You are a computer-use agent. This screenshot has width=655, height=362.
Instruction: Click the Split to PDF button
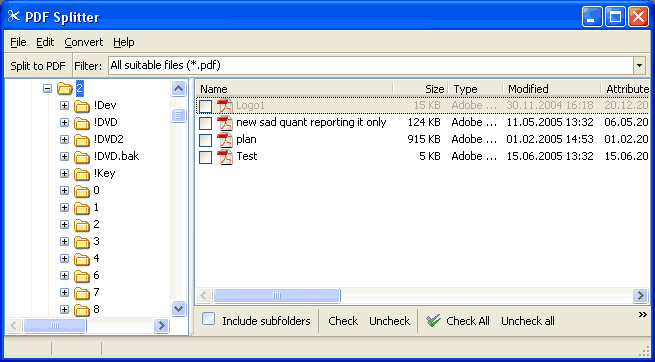[x=38, y=66]
